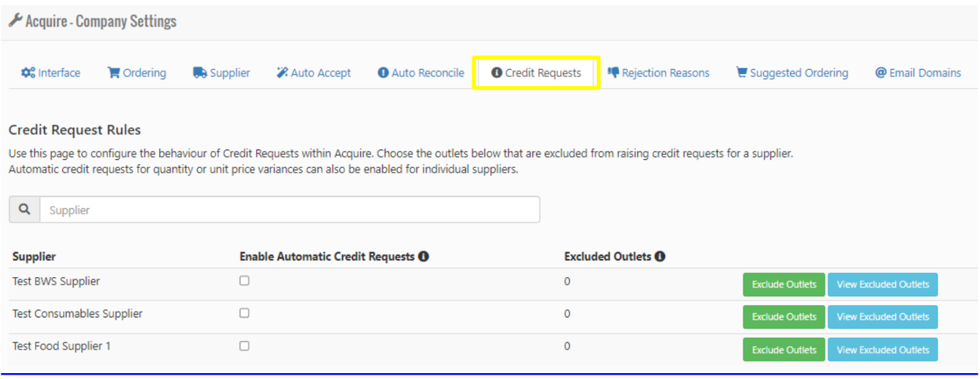Go to the Suggested Ordering tab
980x379 pixels.
[x=792, y=73]
